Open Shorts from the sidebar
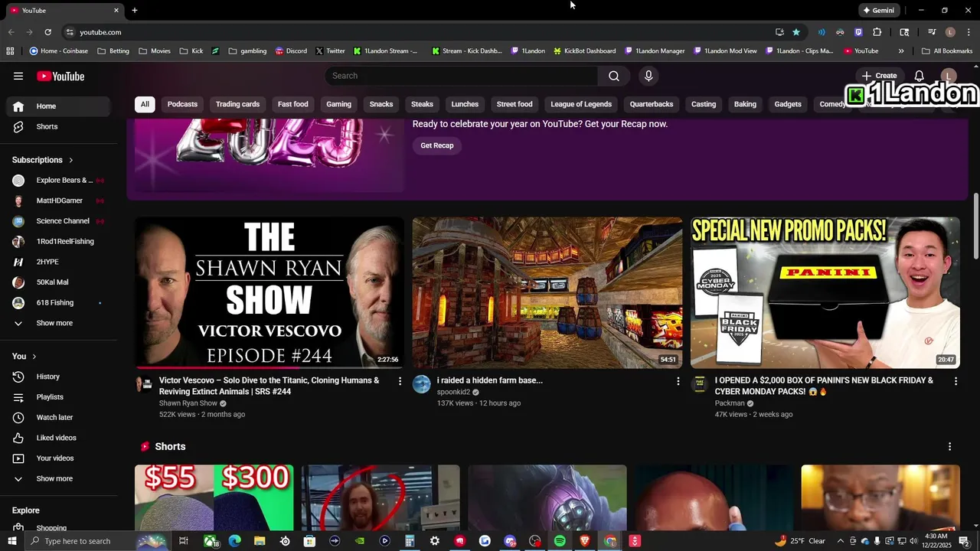Screen dimensions: 980x551 click(x=60, y=126)
